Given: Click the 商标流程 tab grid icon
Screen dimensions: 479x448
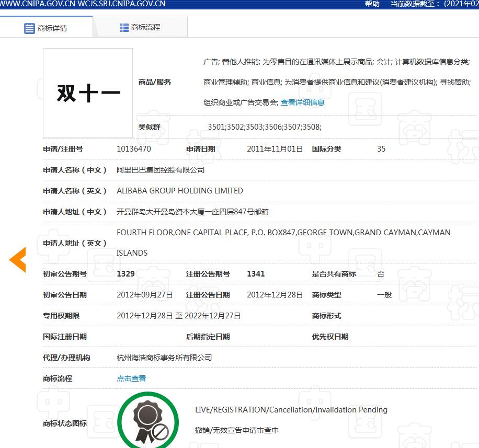Looking at the screenshot, I should tap(124, 28).
